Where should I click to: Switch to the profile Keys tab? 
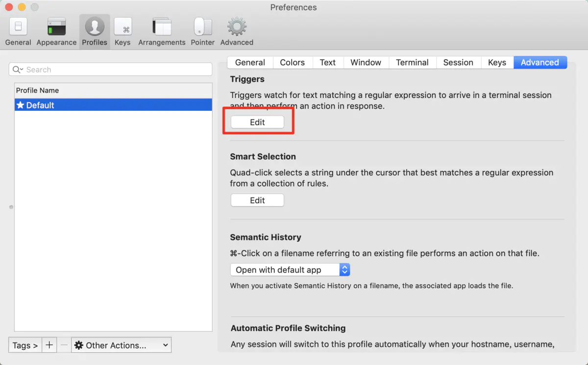coord(497,62)
